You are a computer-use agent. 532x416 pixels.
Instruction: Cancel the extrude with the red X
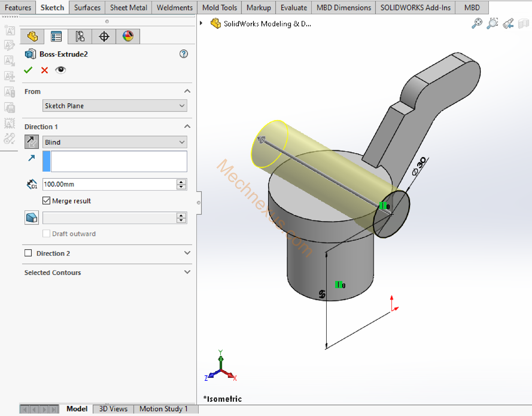click(44, 70)
